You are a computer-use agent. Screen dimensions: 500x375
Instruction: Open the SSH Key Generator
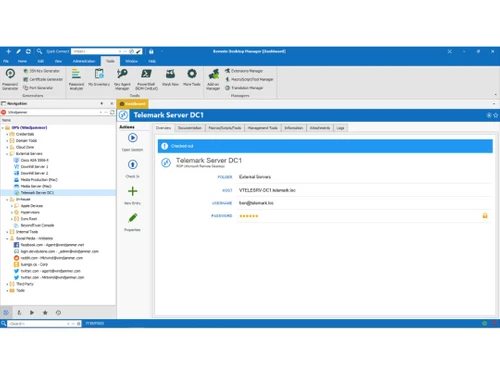click(x=42, y=71)
